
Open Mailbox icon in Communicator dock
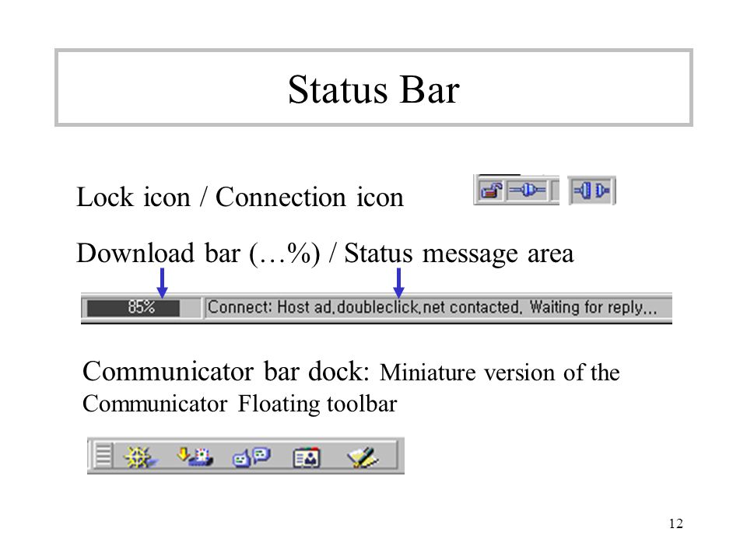pos(195,457)
